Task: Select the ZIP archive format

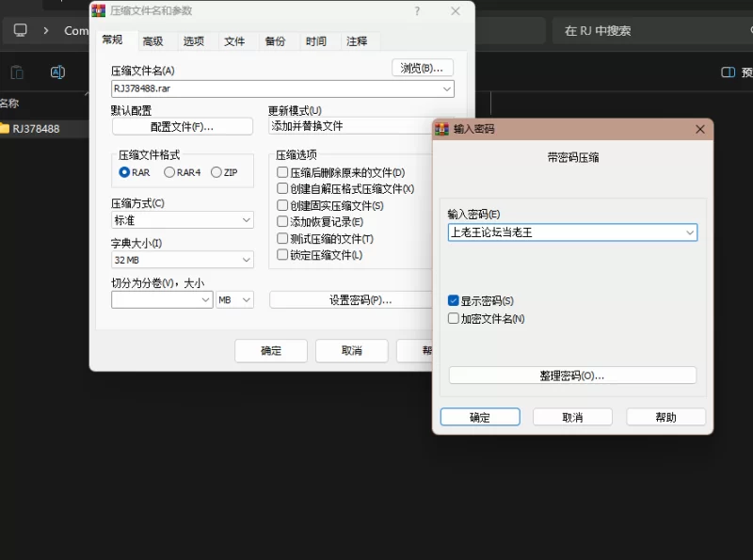Action: (x=216, y=172)
